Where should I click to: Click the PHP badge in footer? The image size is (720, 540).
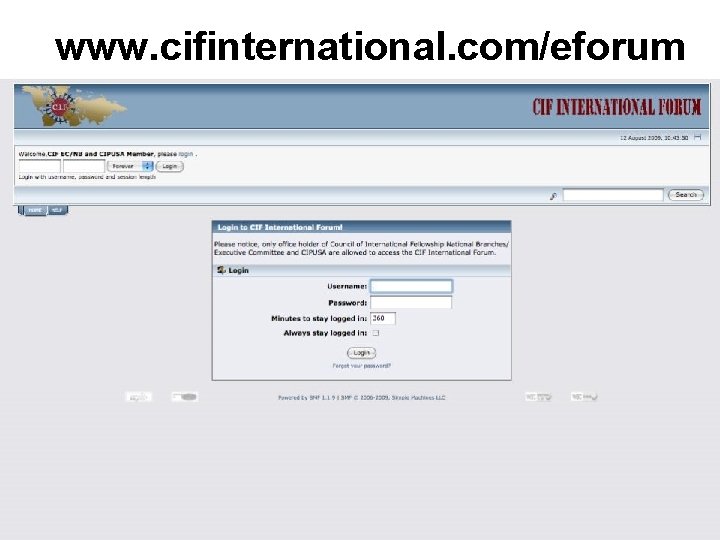[185, 397]
